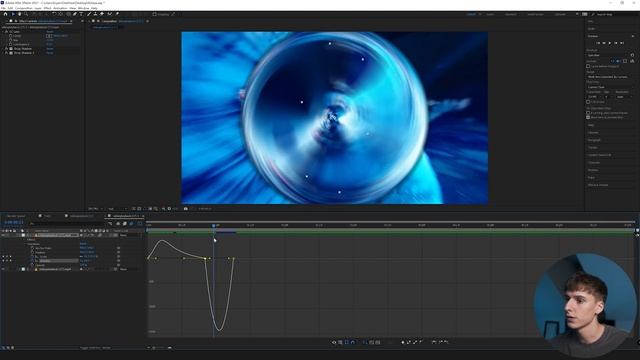Select the Eraser tool
The image size is (640, 360).
click(x=102, y=14)
